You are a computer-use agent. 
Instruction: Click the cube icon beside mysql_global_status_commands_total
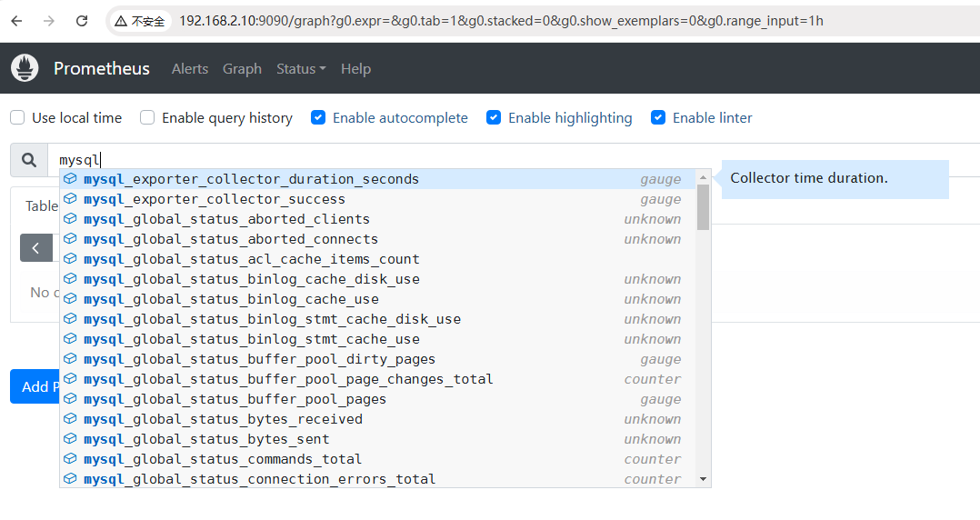pos(70,459)
